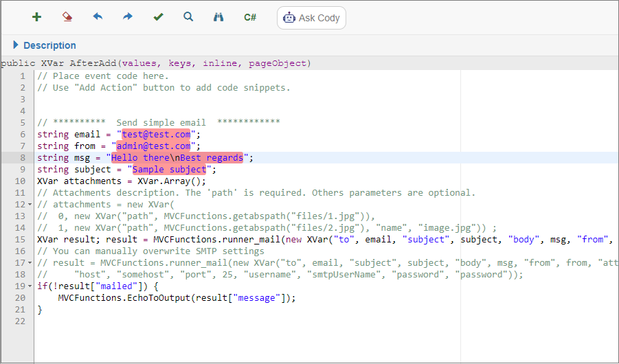Image resolution: width=619 pixels, height=364 pixels.
Task: Click the highlighted "admin@test.com" string
Action: 153,146
